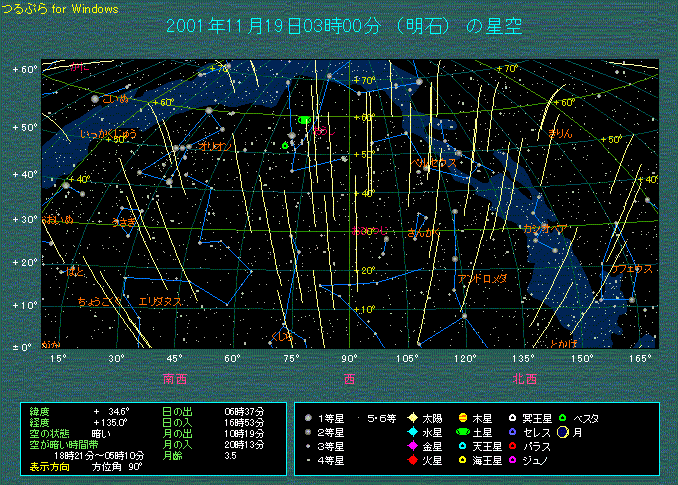Viewport: 678px width, 485px height.
Task: Click the カシオペア constellation label
Action: coord(545,228)
